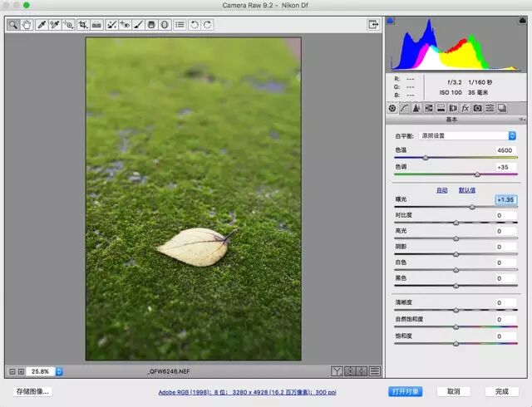
Task: Select the Radial Filter tool
Action: [165, 25]
